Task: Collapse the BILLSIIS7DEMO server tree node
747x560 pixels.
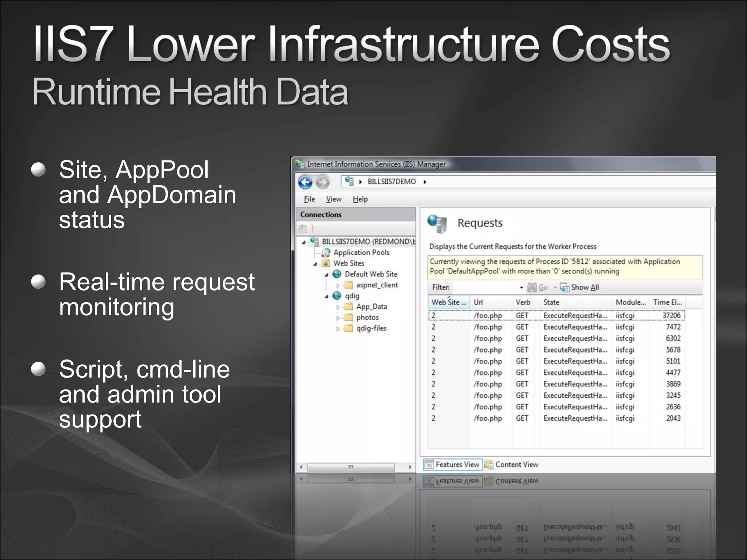Action: (x=304, y=242)
